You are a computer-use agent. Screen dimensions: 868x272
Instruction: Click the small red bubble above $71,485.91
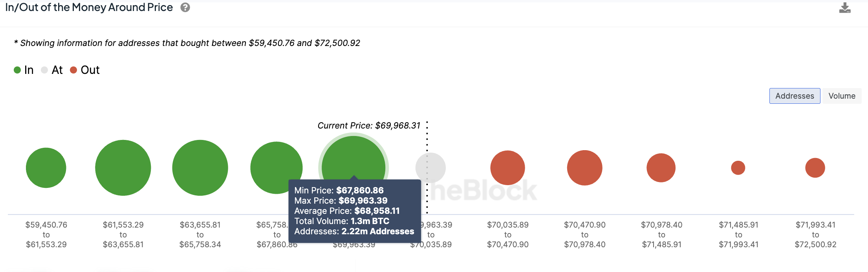(738, 168)
